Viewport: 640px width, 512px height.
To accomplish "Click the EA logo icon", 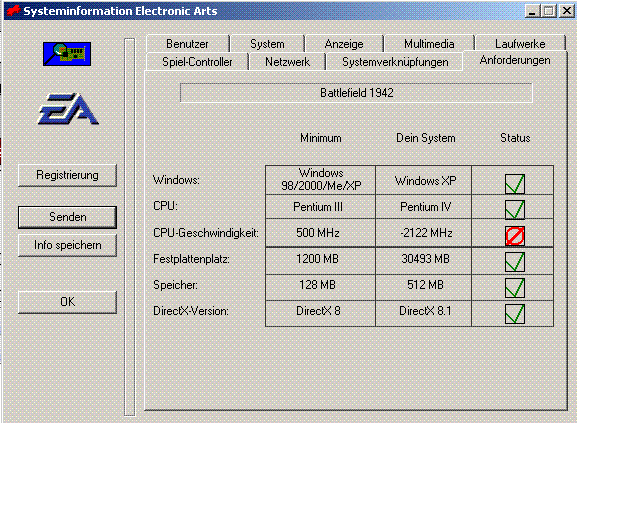I will point(68,107).
